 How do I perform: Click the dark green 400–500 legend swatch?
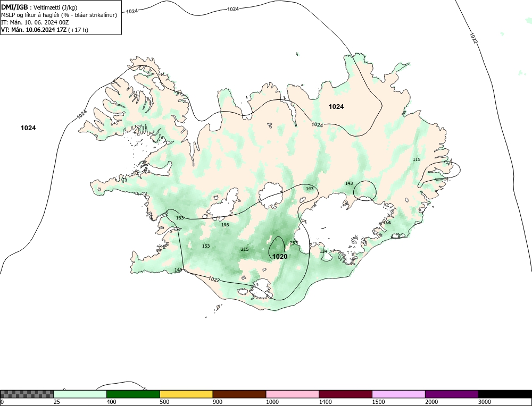tap(133, 394)
